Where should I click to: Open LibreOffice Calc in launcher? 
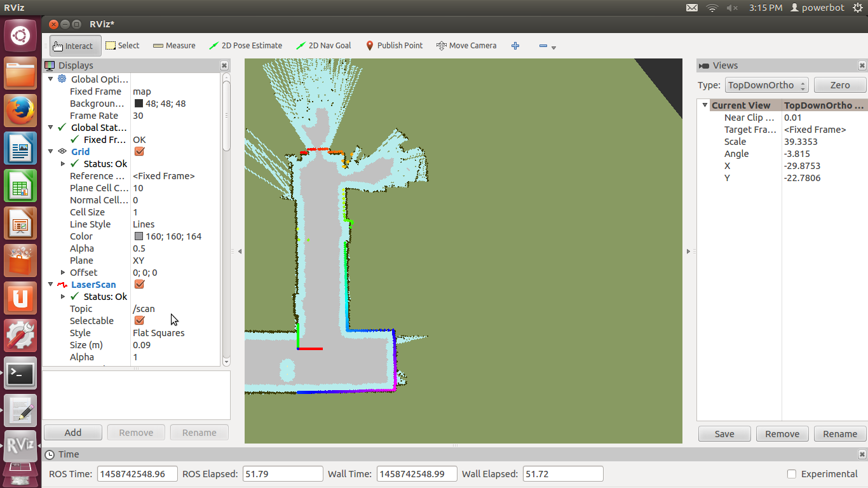coord(20,186)
